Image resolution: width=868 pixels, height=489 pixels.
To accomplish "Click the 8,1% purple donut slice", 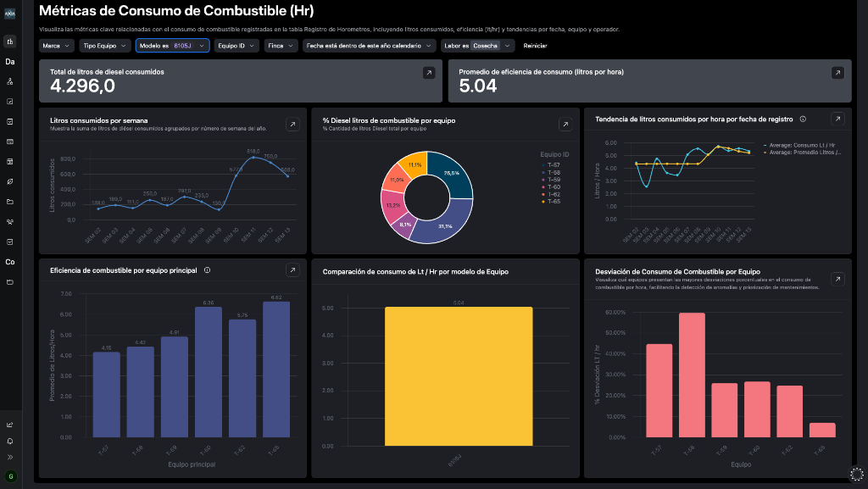I will 406,225.
